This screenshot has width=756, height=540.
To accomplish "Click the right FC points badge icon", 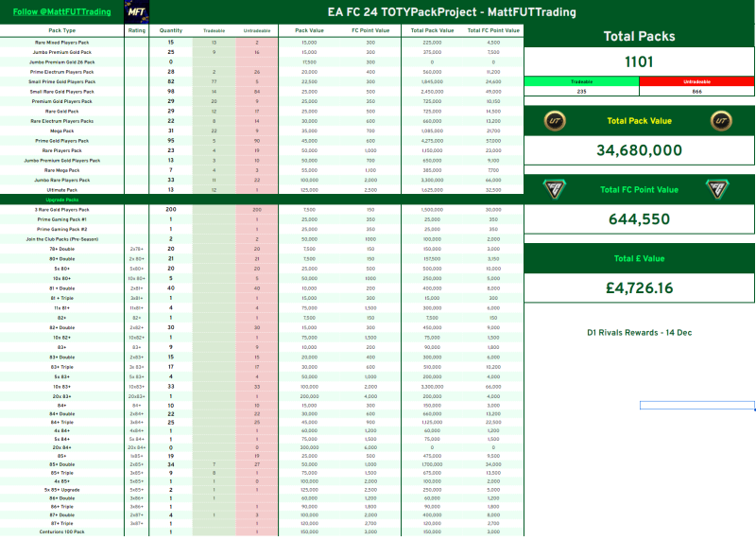I will coord(717,189).
